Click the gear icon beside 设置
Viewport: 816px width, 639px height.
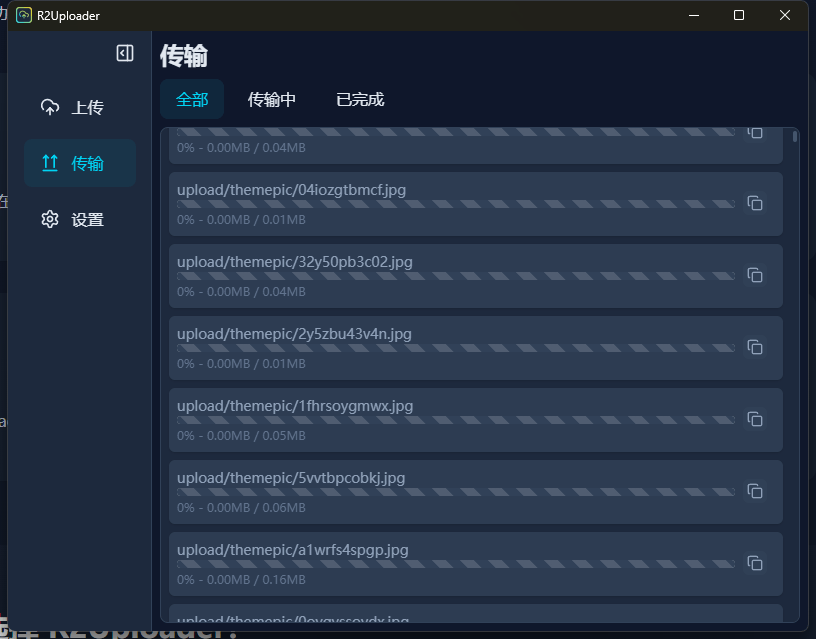point(50,219)
